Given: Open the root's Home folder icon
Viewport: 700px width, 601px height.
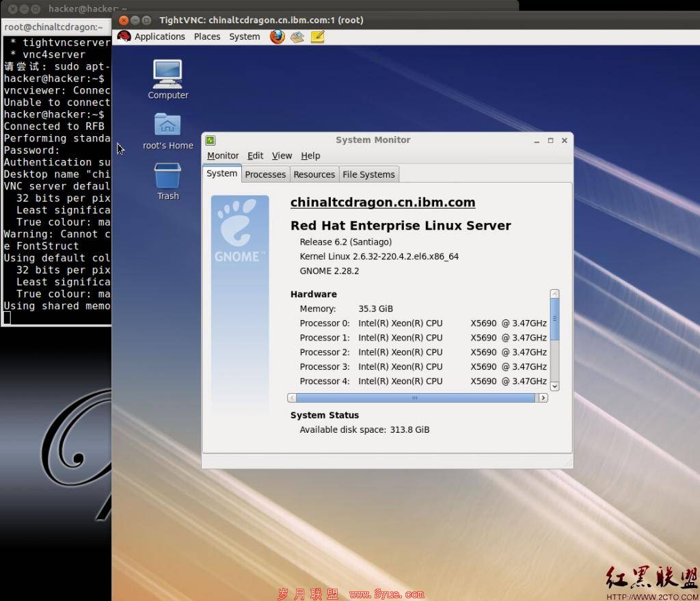Looking at the screenshot, I should [168, 131].
